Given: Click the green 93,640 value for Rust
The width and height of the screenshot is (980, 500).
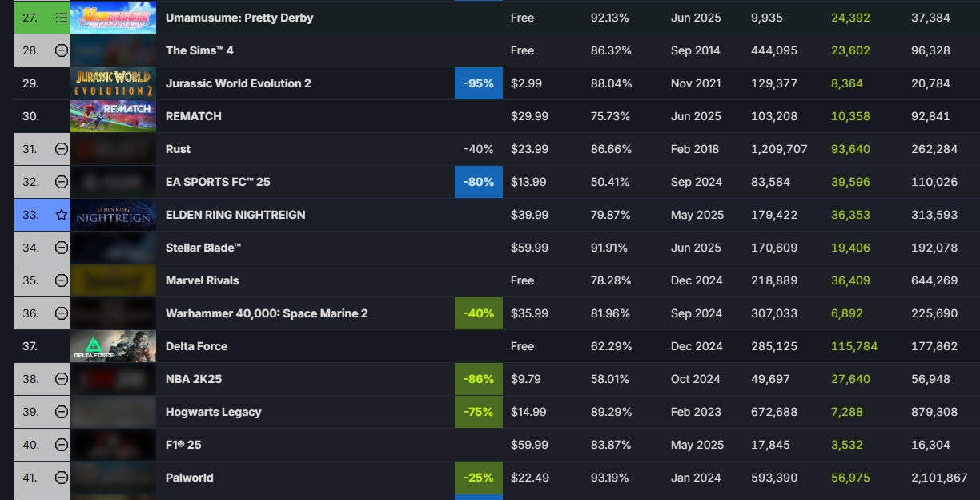Looking at the screenshot, I should click(x=850, y=149).
